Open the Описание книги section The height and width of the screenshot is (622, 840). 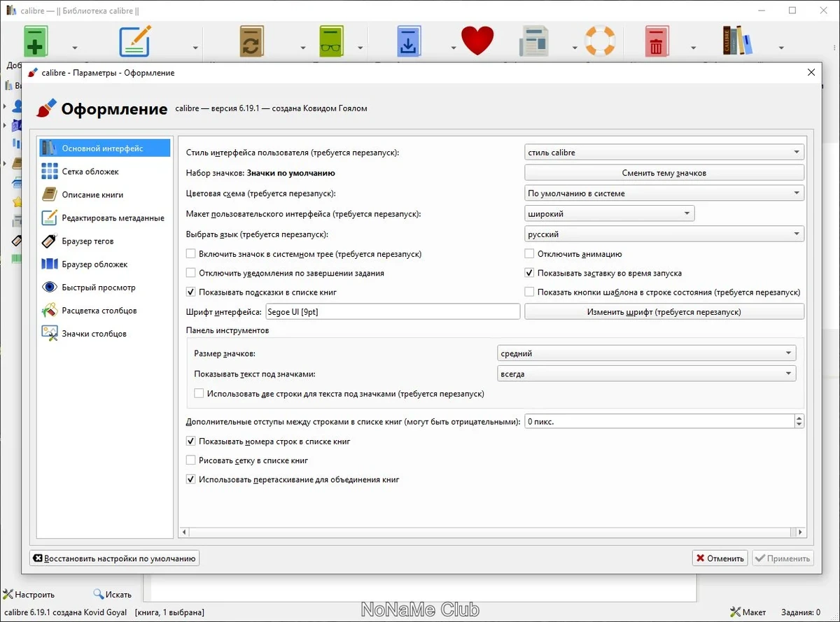104,195
